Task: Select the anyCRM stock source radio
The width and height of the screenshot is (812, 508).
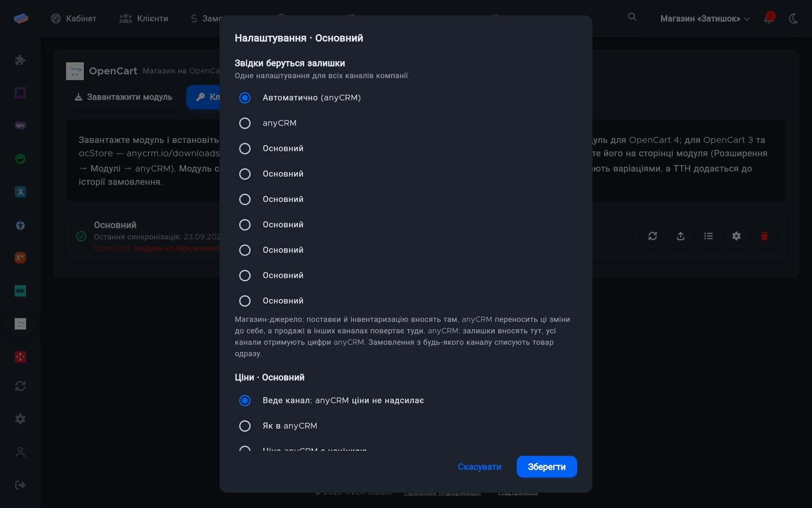Action: (x=245, y=123)
